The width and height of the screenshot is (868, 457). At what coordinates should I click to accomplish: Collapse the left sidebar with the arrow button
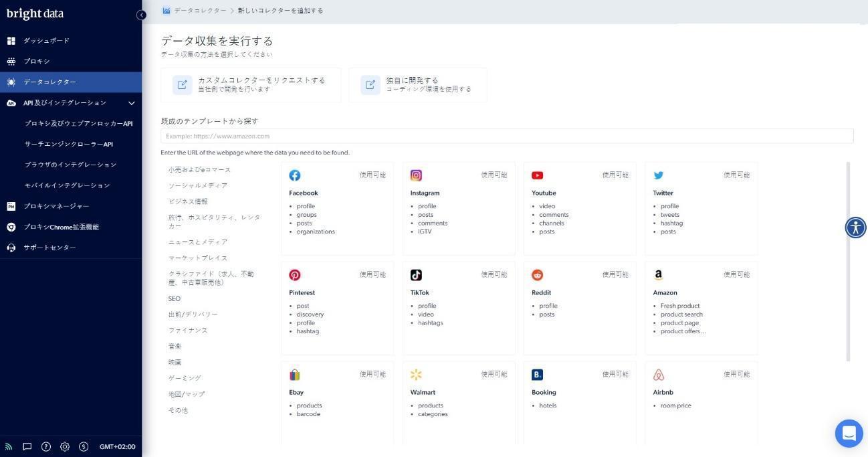pos(141,15)
